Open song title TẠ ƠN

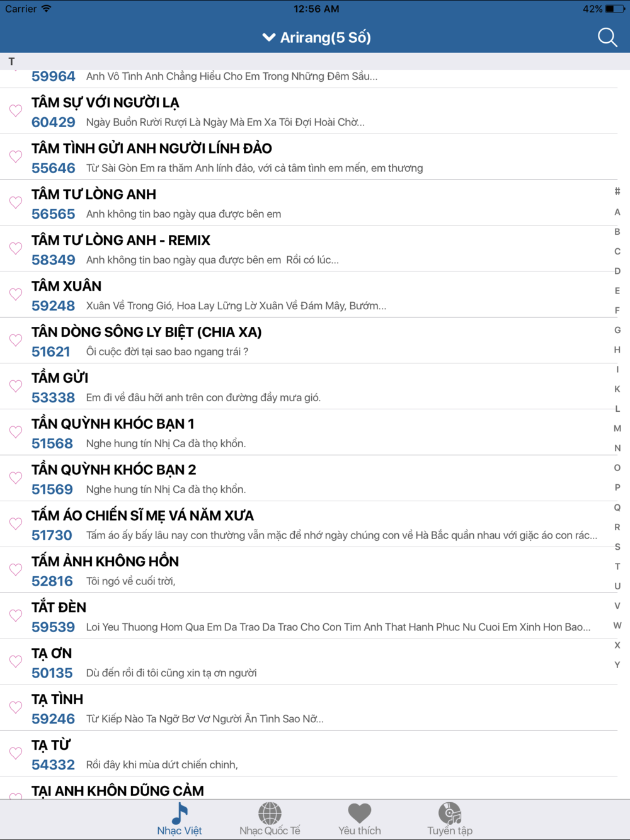[x=52, y=654]
